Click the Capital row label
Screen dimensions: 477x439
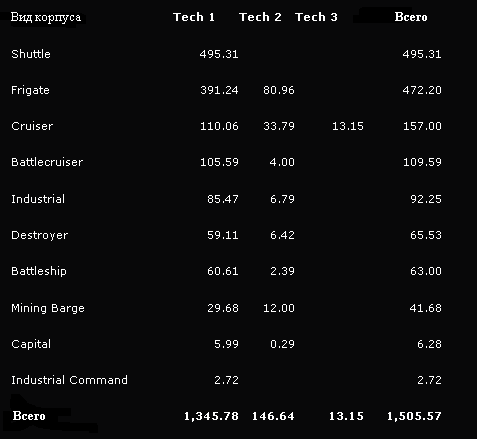pos(31,344)
